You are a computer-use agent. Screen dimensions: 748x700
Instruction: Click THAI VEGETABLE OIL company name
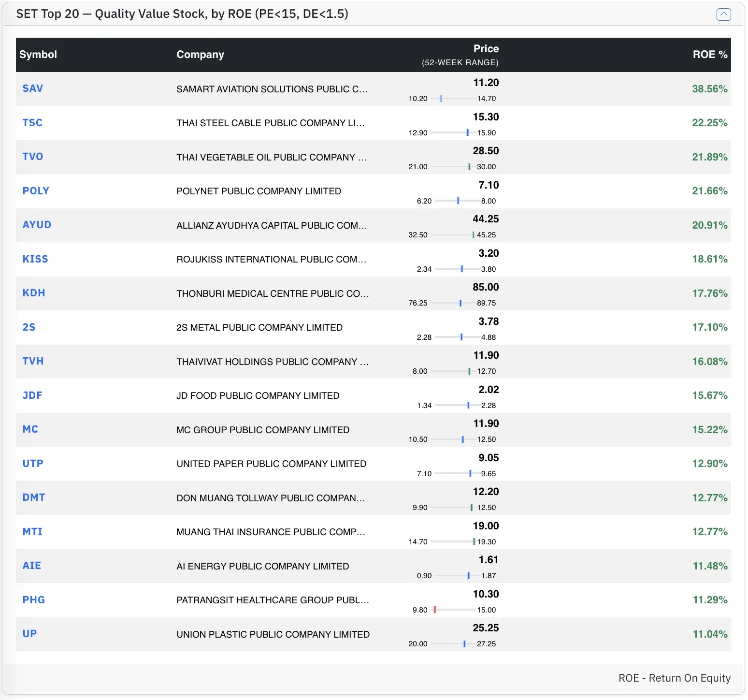click(272, 157)
